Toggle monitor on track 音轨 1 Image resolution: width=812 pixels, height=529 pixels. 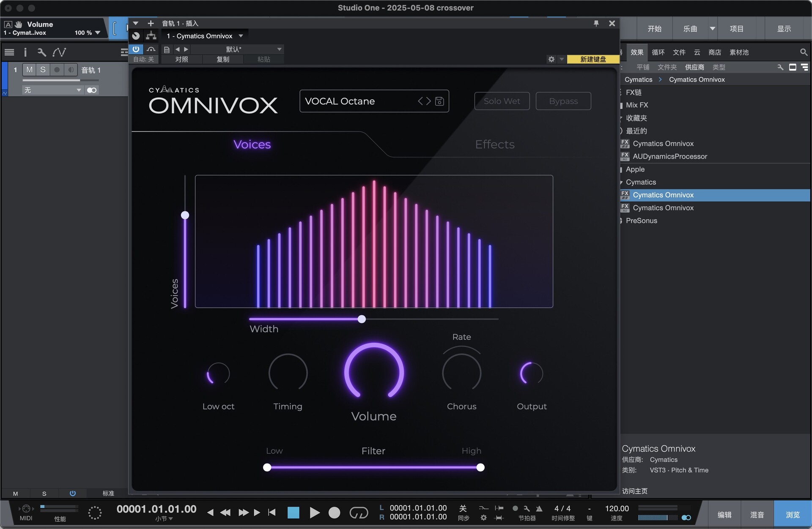(x=71, y=70)
